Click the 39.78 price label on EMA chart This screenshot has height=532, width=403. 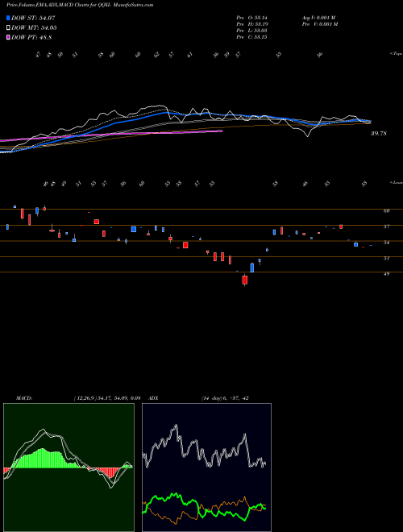pos(379,134)
